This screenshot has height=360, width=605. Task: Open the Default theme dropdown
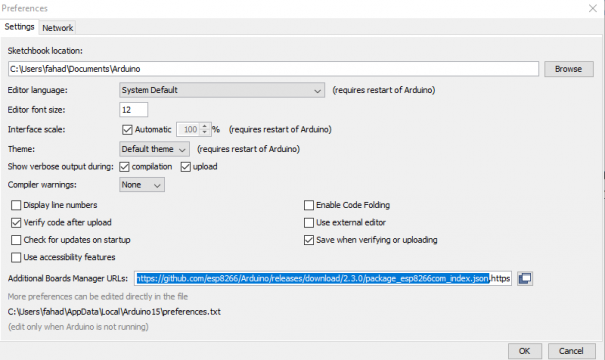[x=154, y=149]
